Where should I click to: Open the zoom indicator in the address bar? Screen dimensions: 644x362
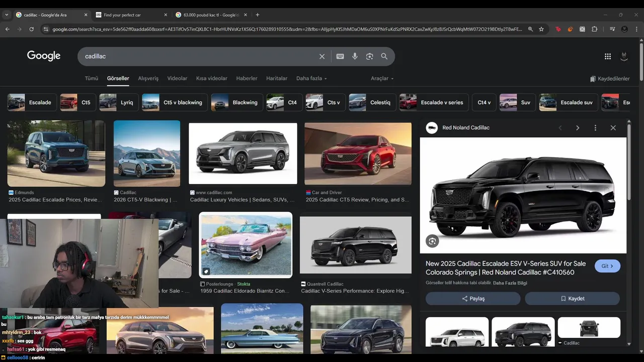pyautogui.click(x=530, y=29)
